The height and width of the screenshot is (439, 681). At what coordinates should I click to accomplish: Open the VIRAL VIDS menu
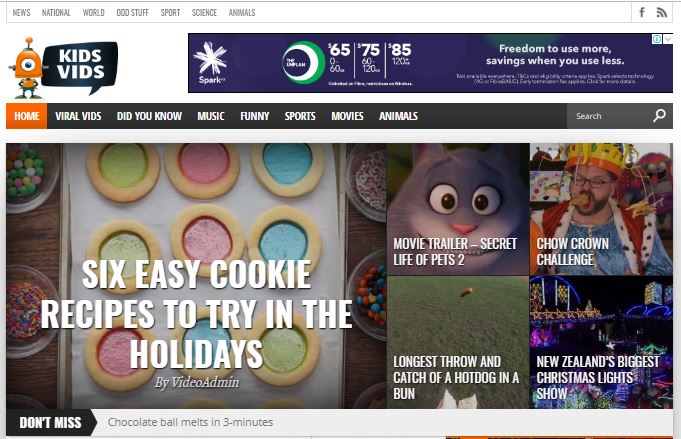pos(78,116)
